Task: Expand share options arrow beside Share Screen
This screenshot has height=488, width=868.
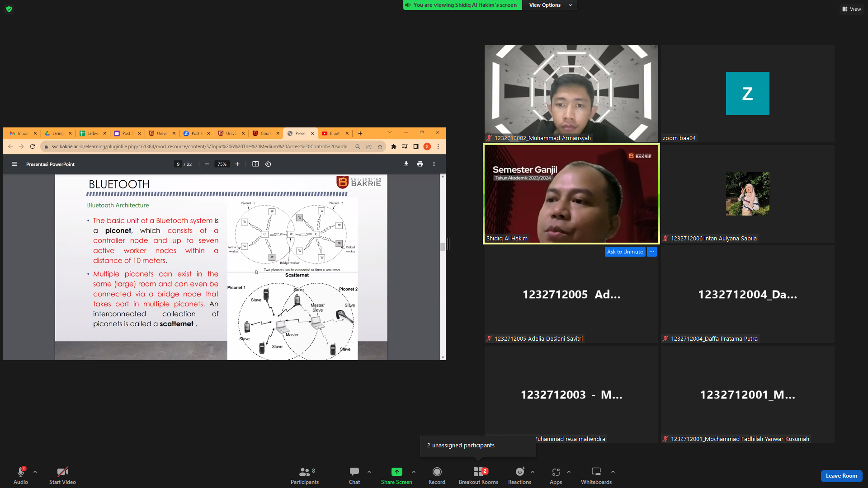Action: [x=414, y=472]
